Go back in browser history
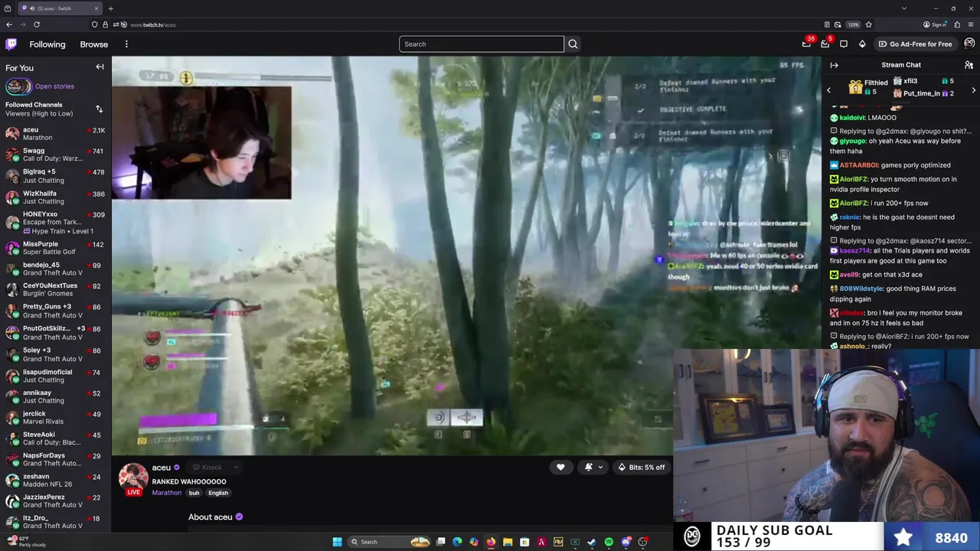Image resolution: width=980 pixels, height=551 pixels. click(9, 24)
